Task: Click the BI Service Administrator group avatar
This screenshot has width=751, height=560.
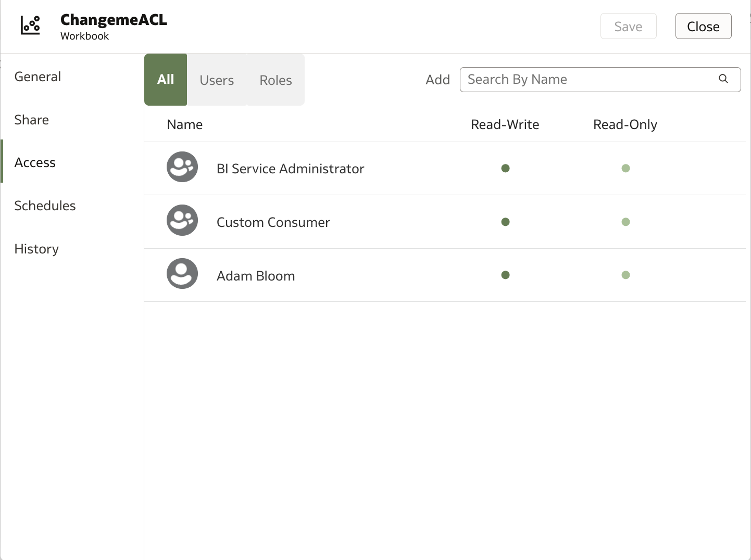Action: click(182, 167)
